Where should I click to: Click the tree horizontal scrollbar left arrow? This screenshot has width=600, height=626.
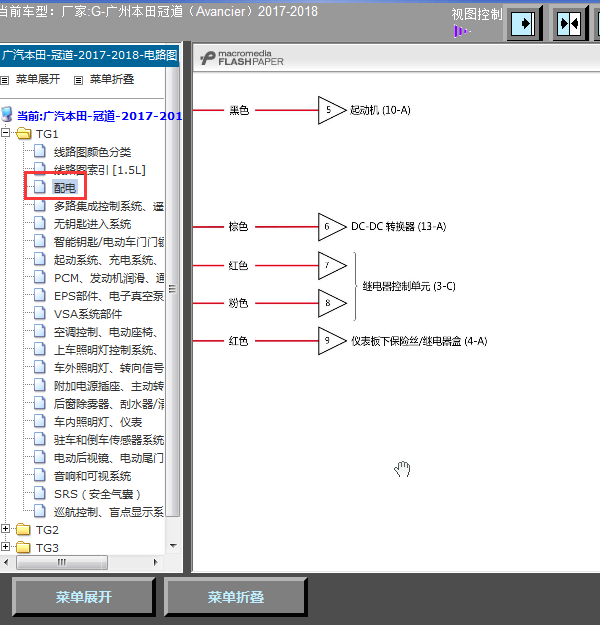point(6,563)
